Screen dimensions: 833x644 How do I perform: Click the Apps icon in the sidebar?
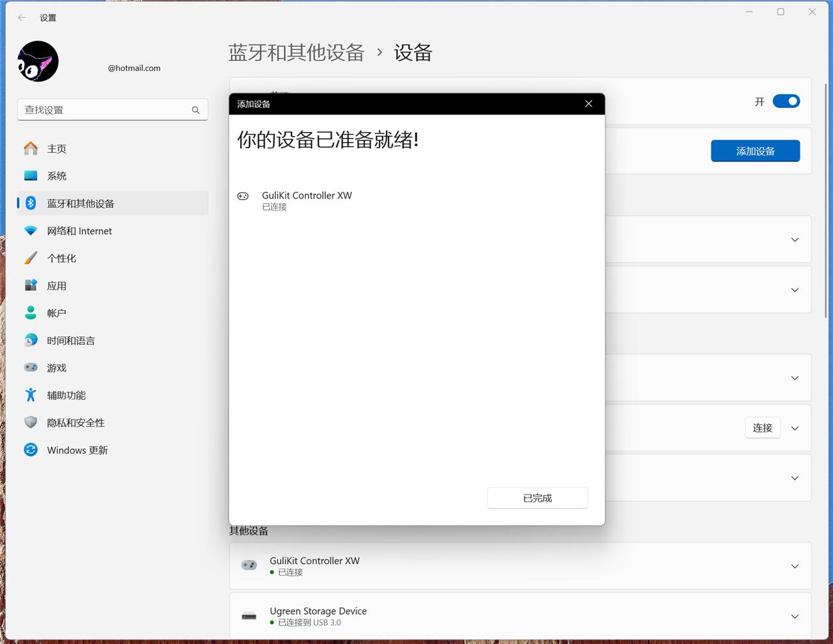point(31,286)
